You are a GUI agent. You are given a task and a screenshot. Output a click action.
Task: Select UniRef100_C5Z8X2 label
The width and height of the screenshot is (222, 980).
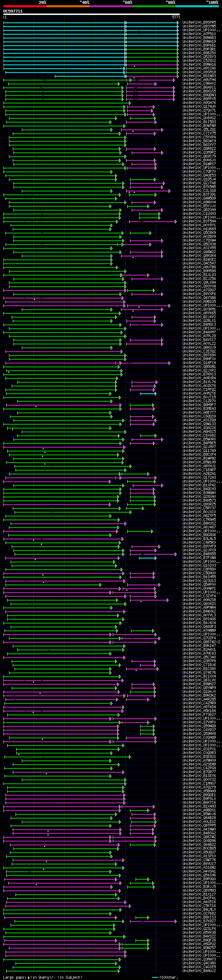[199, 60]
